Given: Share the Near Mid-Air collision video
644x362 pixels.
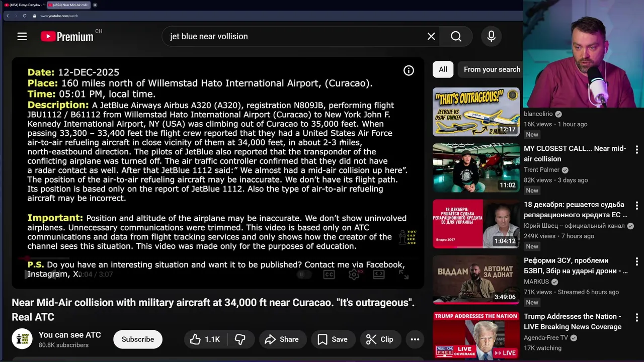Looking at the screenshot, I should point(282,339).
